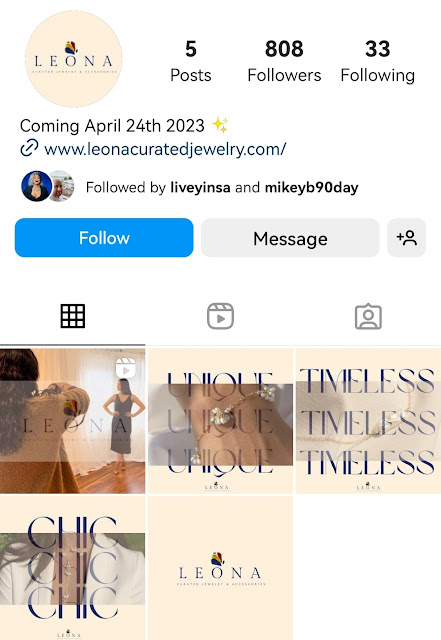Open the UNIQUE bracelet post
This screenshot has height=640, width=441.
[x=220, y=421]
